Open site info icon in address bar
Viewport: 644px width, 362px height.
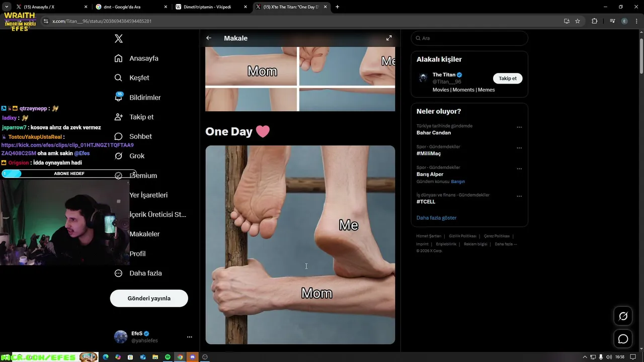[46, 21]
